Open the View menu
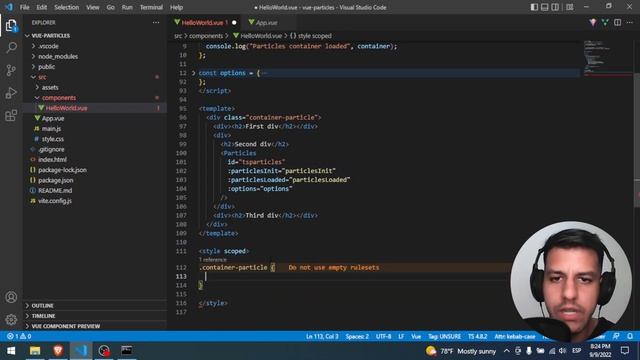Screen dimensions: 640x360 pos(93,7)
